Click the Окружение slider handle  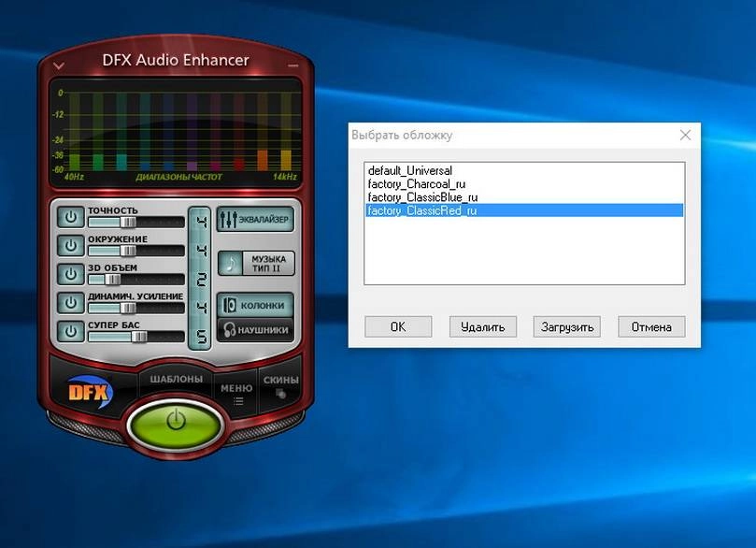click(128, 251)
